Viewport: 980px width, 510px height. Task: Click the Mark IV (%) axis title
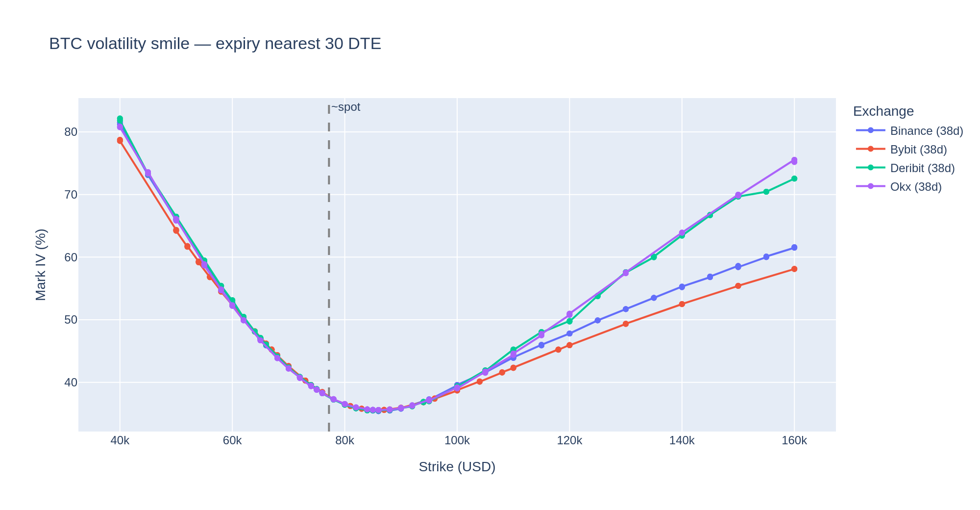pyautogui.click(x=41, y=265)
